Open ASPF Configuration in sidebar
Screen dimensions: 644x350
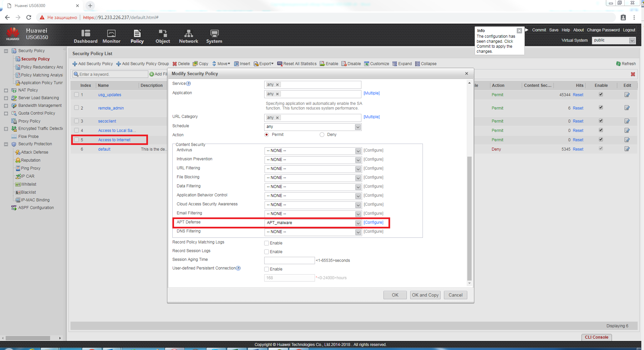36,208
